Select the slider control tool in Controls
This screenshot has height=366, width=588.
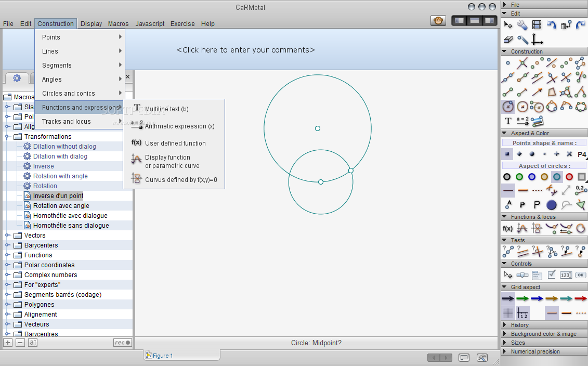(x=522, y=275)
